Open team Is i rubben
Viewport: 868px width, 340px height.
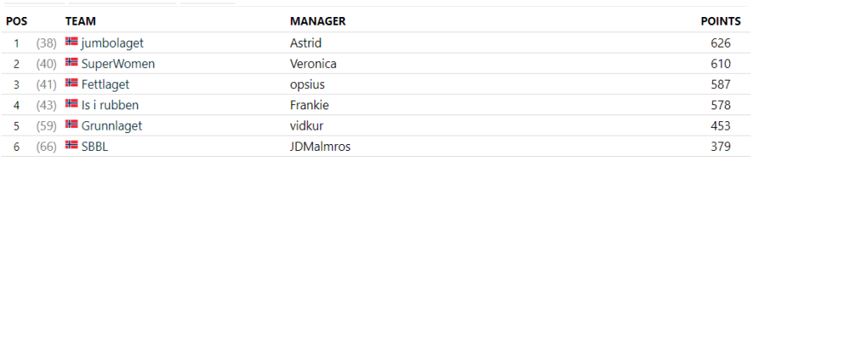110,105
